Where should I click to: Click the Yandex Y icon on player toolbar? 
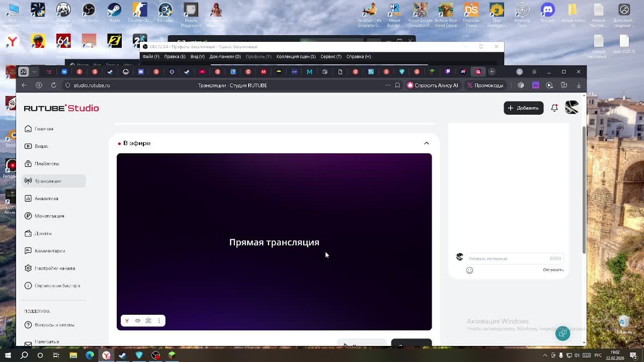coord(127,321)
